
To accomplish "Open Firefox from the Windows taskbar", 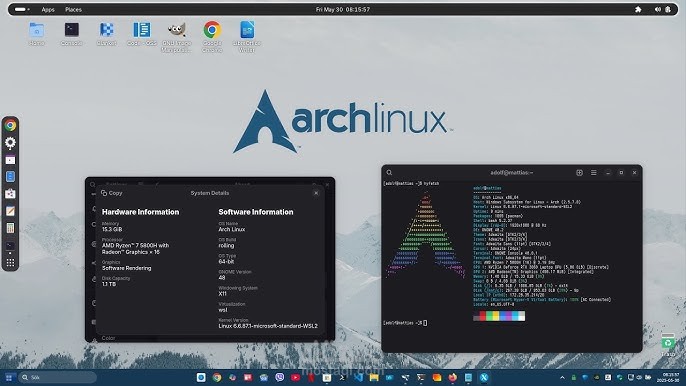I will coord(452,377).
